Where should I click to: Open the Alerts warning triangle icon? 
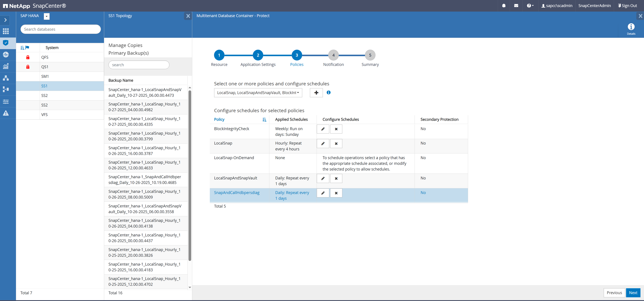pyautogui.click(x=6, y=113)
